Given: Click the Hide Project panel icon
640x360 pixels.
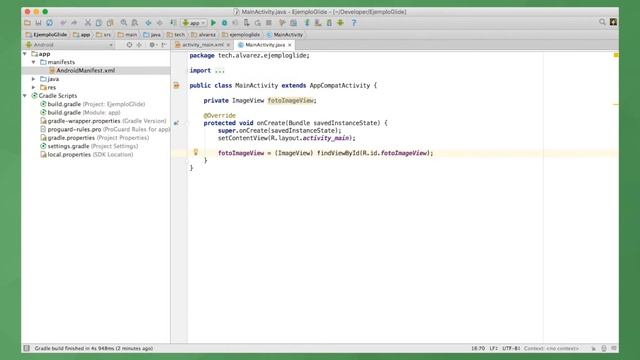Looking at the screenshot, I should tap(164, 45).
